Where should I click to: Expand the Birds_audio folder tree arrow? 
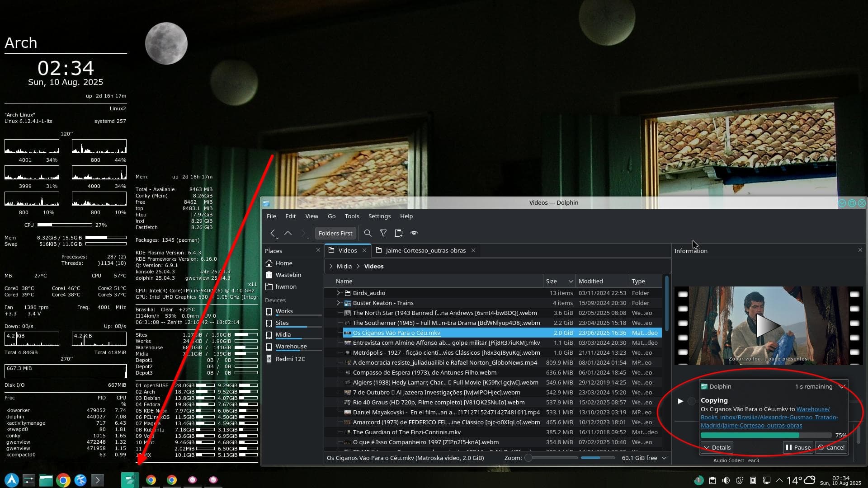(x=338, y=293)
